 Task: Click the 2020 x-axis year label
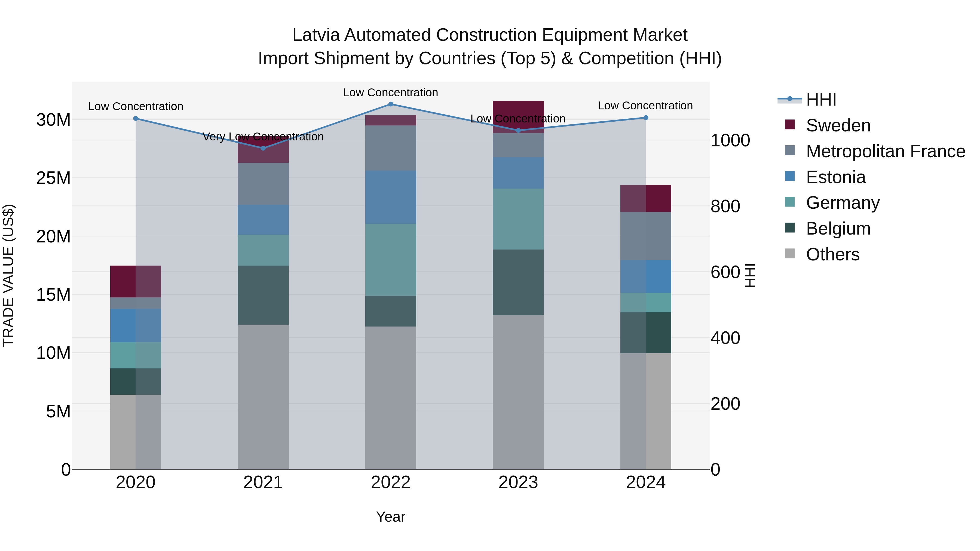coord(136,482)
